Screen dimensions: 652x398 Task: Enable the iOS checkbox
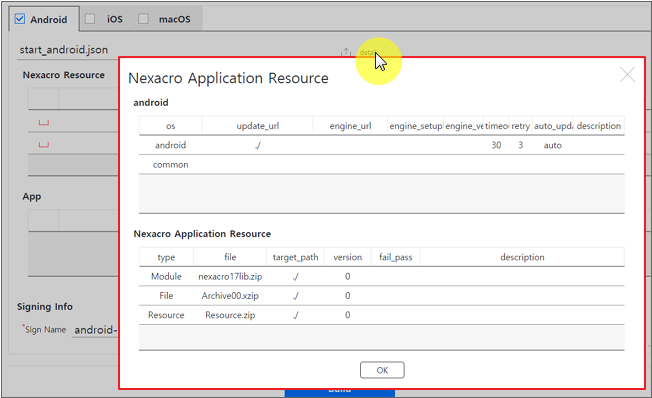click(90, 19)
